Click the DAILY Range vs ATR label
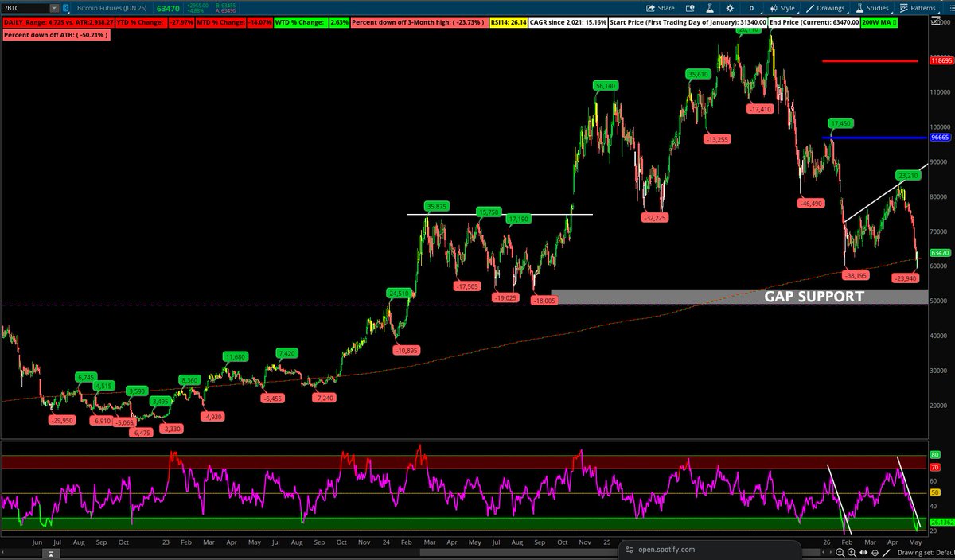 pyautogui.click(x=57, y=23)
